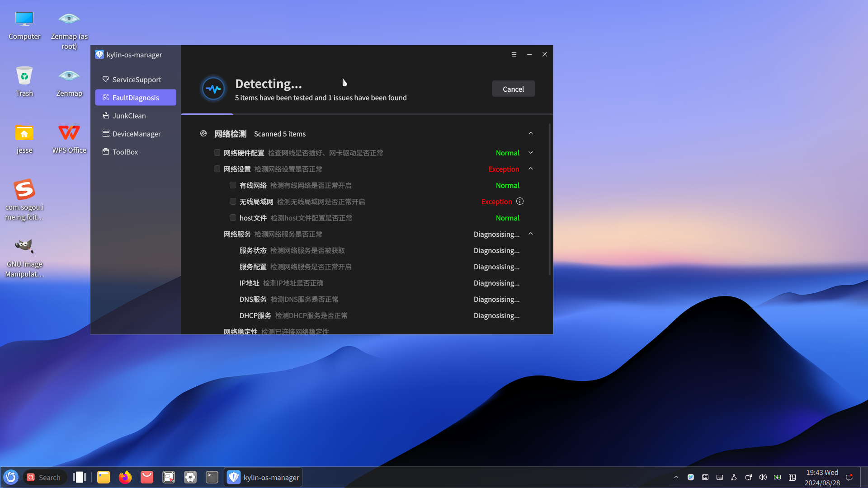Open the terminal from the taskbar
Screen dimensions: 868x488
(212, 477)
